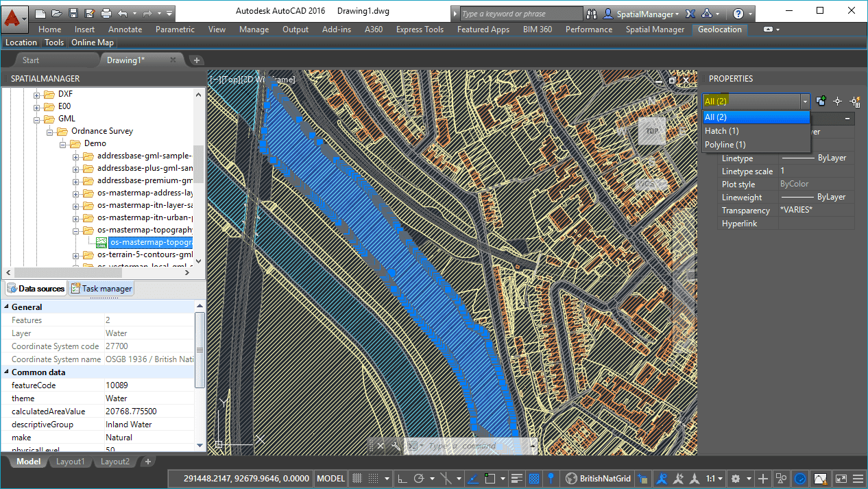Open the SpatialManager user account dropdown
The height and width of the screenshot is (489, 868).
tap(641, 14)
